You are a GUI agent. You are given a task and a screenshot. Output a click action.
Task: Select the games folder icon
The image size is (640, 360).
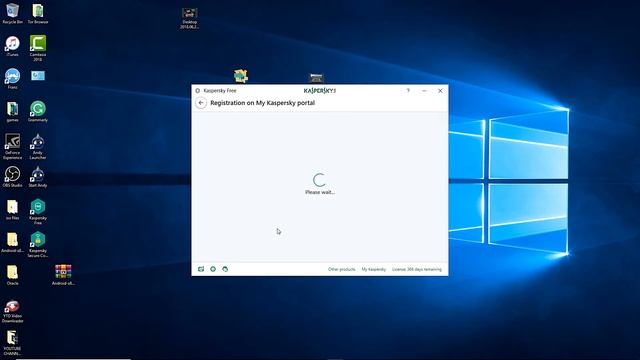coord(12,111)
